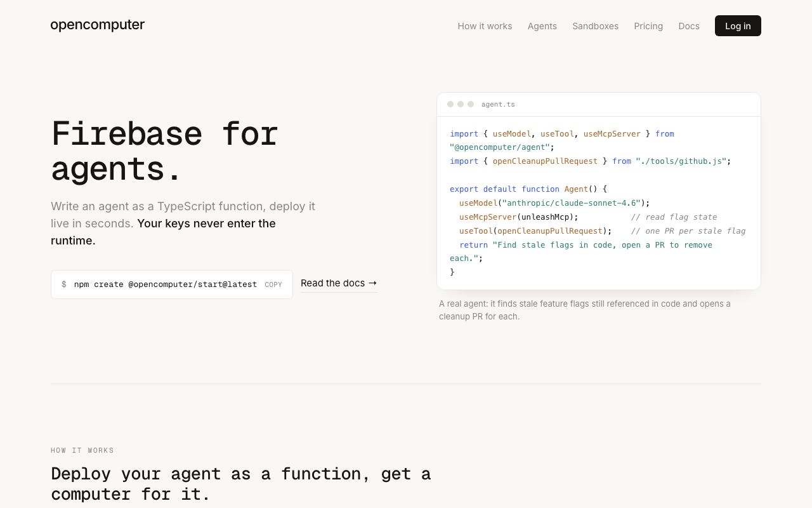
Task: Click the "A real agent" caption text
Action: coord(585,310)
